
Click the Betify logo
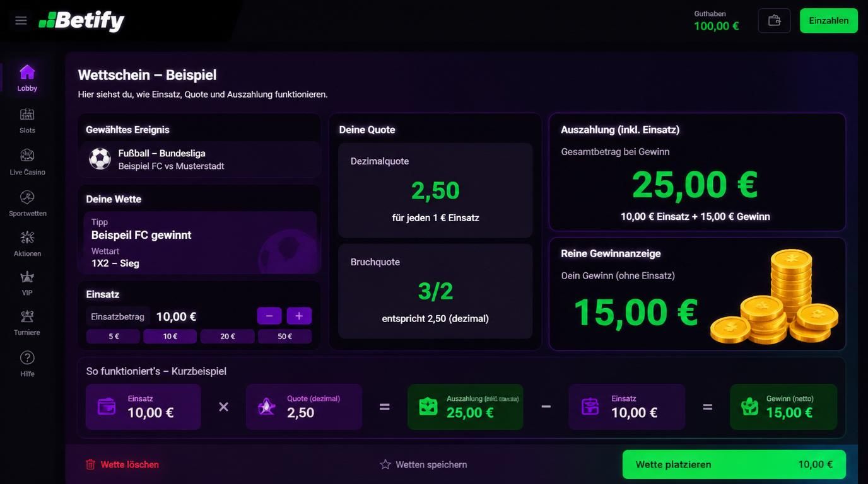(81, 21)
